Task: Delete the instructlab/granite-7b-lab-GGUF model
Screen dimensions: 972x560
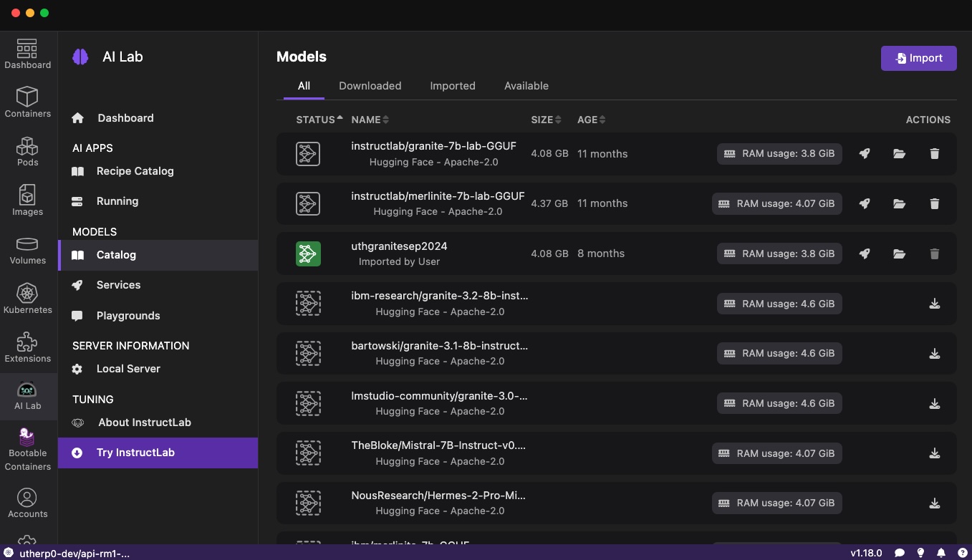Action: [x=934, y=154]
